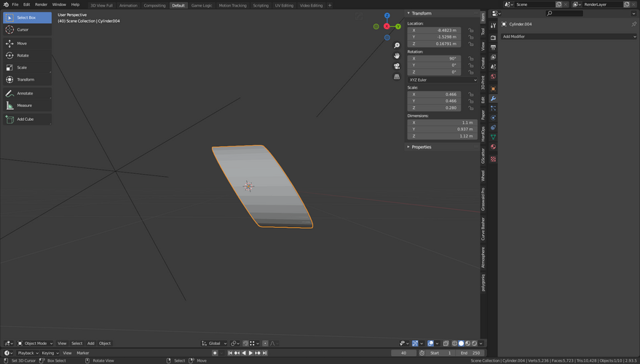Viewport: 640px width, 364px height.
Task: Click the pan view hand icon
Action: 396,55
